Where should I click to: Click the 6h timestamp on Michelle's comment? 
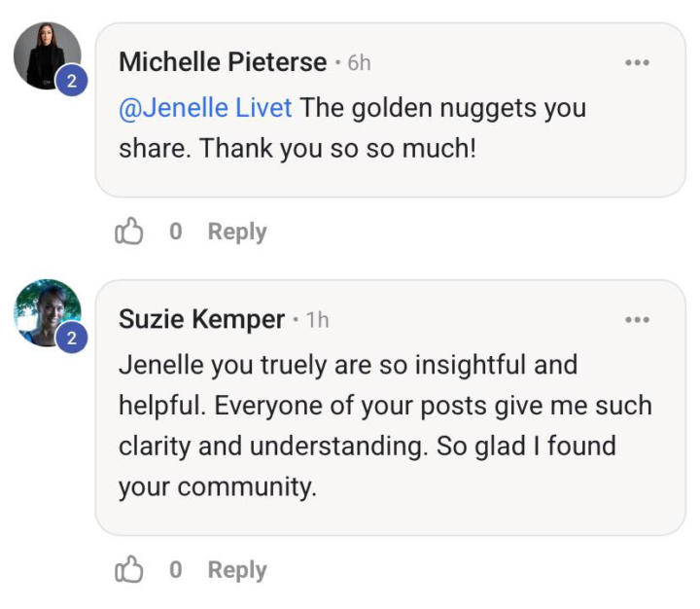click(x=359, y=63)
